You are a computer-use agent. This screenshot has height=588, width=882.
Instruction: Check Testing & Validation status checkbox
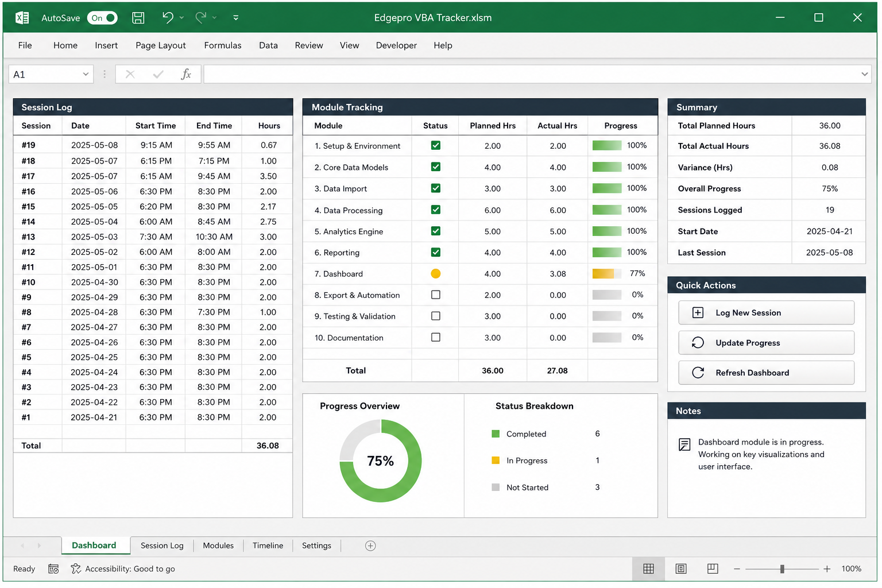[x=436, y=316]
